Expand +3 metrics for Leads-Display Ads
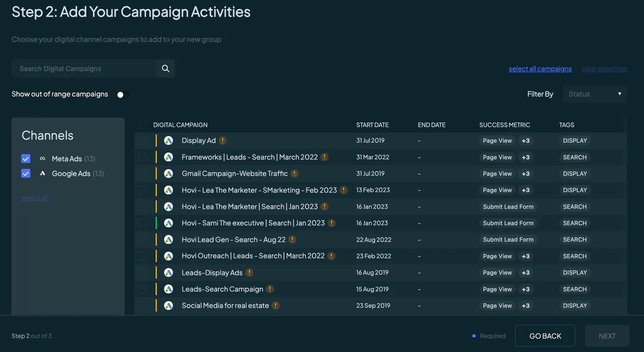The height and width of the screenshot is (352, 644). tap(526, 273)
